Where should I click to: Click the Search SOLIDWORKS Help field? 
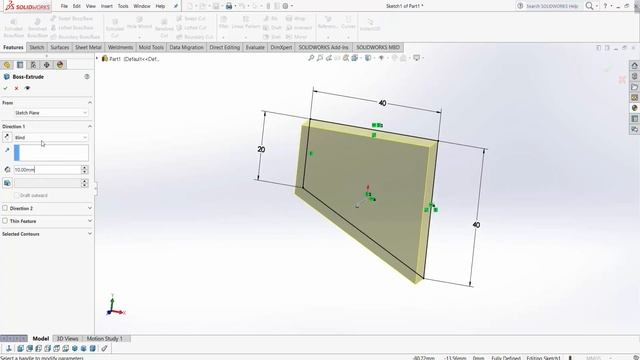551,6
